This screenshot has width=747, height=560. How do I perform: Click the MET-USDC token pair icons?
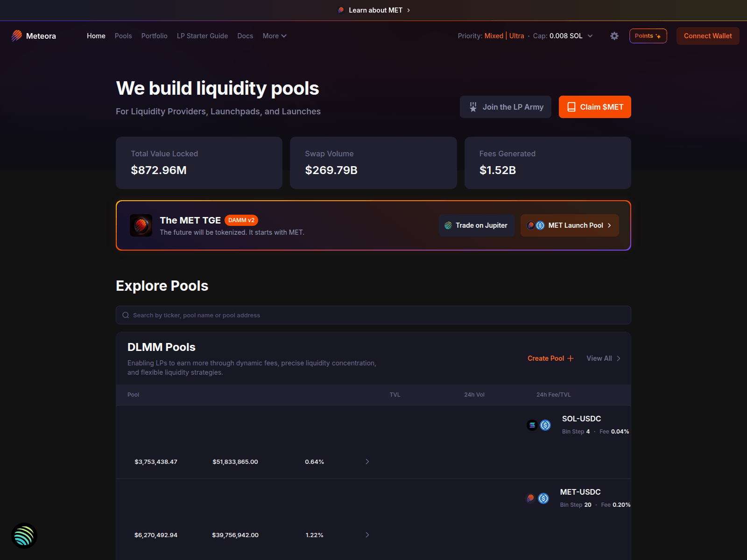(537, 498)
